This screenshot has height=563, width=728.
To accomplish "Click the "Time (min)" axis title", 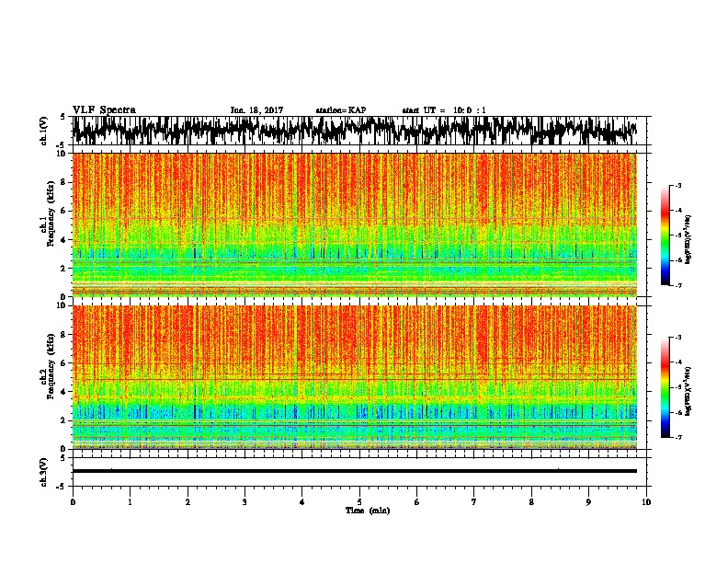I will [x=368, y=511].
